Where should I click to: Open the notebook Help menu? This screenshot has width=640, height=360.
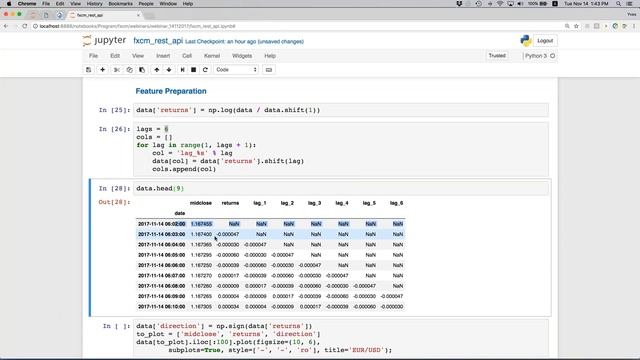pyautogui.click(x=270, y=56)
